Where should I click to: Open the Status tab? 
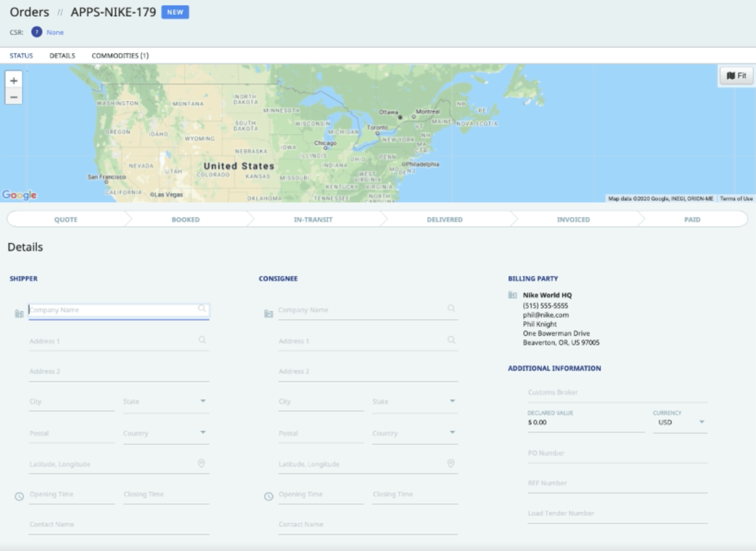click(x=22, y=55)
